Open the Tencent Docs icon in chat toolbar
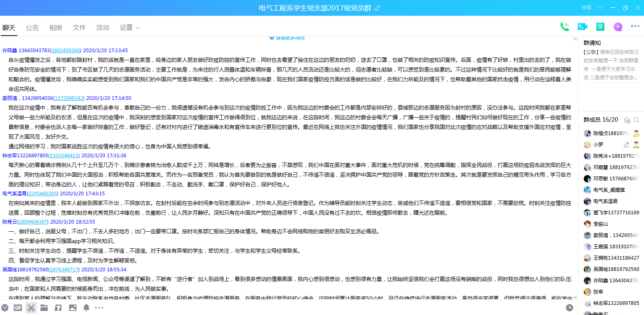 (58, 308)
